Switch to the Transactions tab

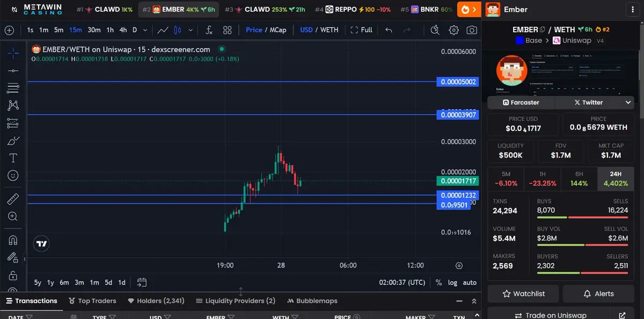tap(31, 301)
